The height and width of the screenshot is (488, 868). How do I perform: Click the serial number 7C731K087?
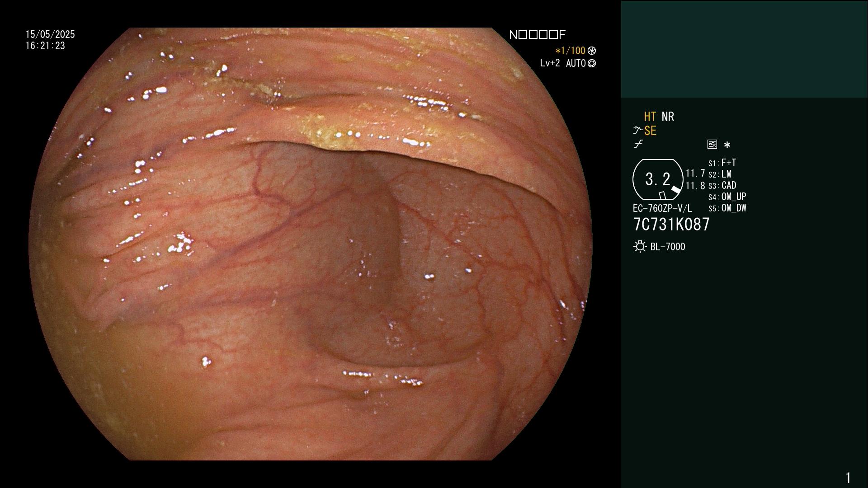point(671,224)
